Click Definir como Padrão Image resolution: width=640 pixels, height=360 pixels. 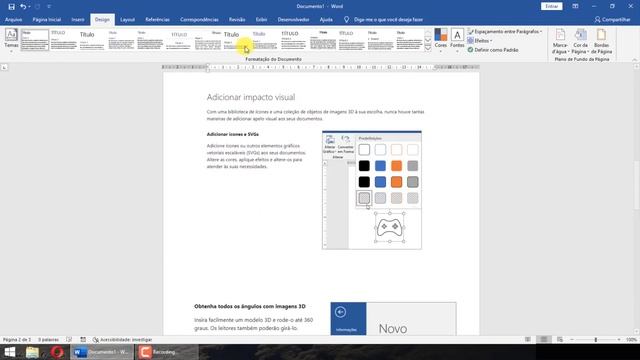pos(493,50)
